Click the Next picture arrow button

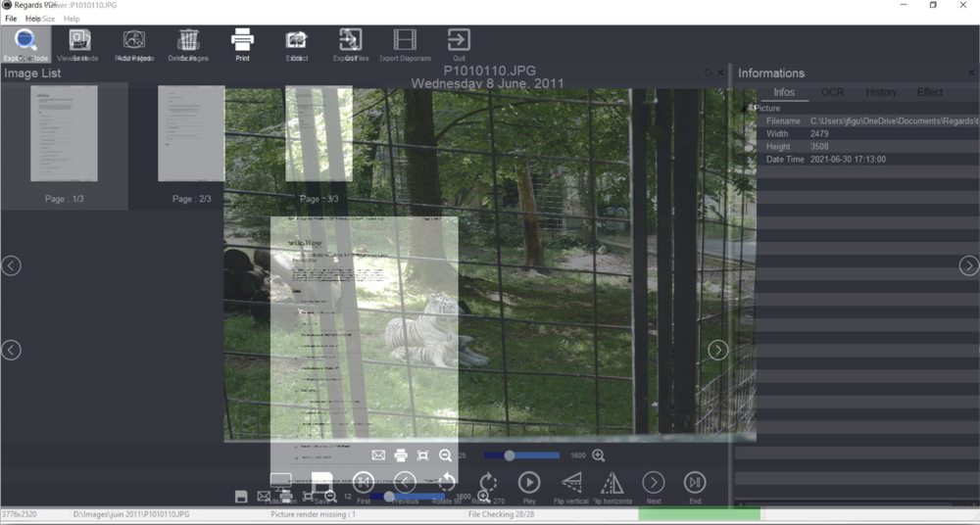click(x=654, y=483)
